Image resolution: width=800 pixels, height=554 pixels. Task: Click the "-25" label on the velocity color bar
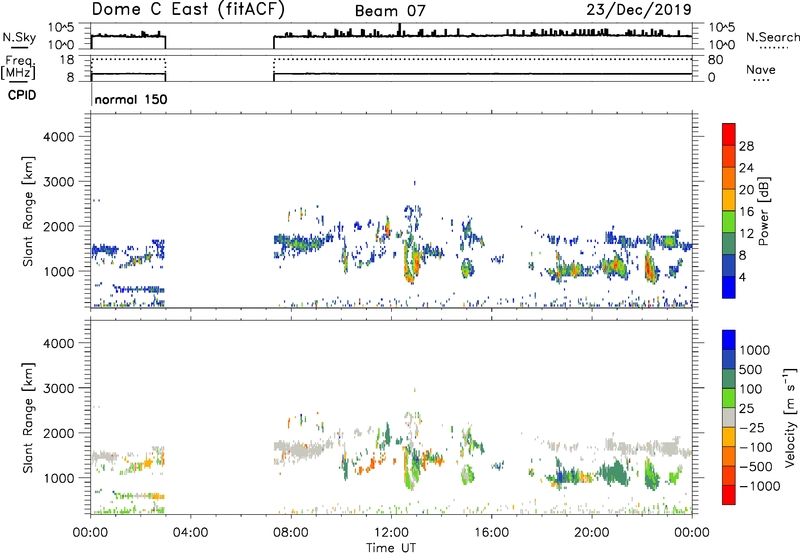pyautogui.click(x=752, y=428)
